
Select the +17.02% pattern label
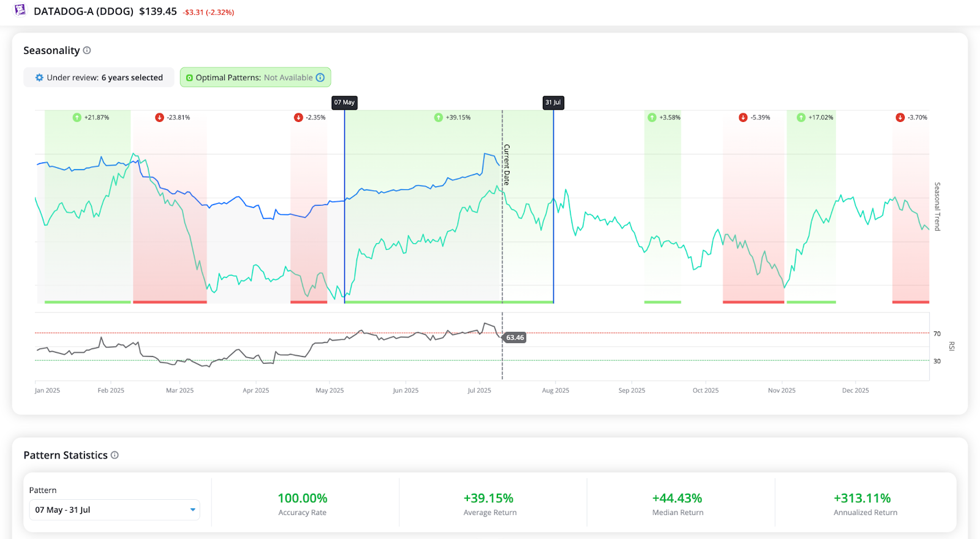click(x=821, y=118)
